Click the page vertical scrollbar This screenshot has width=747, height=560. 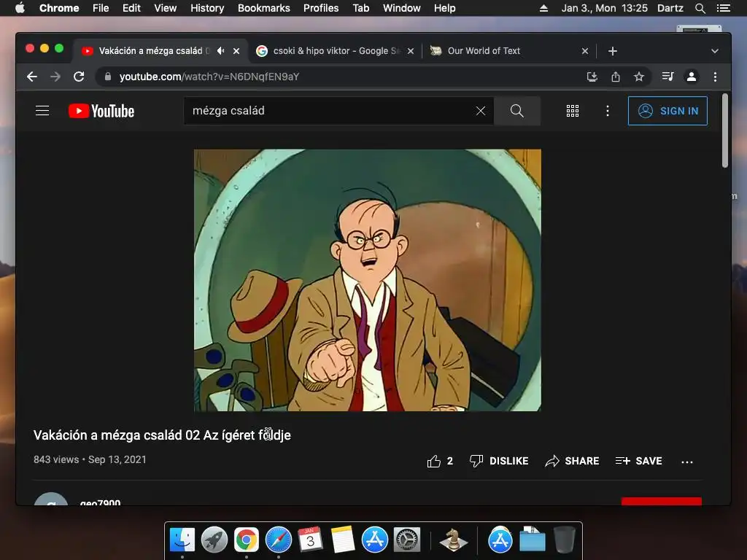click(x=725, y=131)
